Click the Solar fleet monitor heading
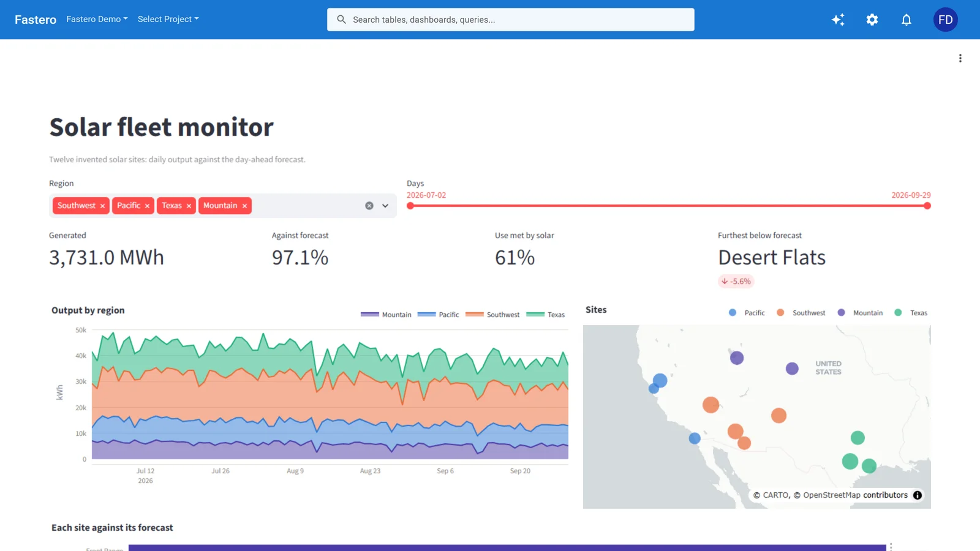980x551 pixels. click(x=162, y=127)
